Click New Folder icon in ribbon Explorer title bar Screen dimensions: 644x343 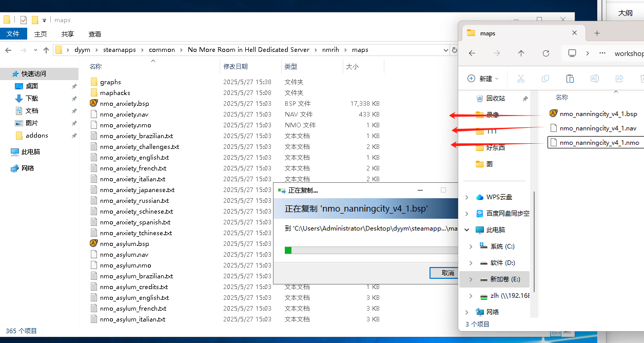tap(35, 20)
